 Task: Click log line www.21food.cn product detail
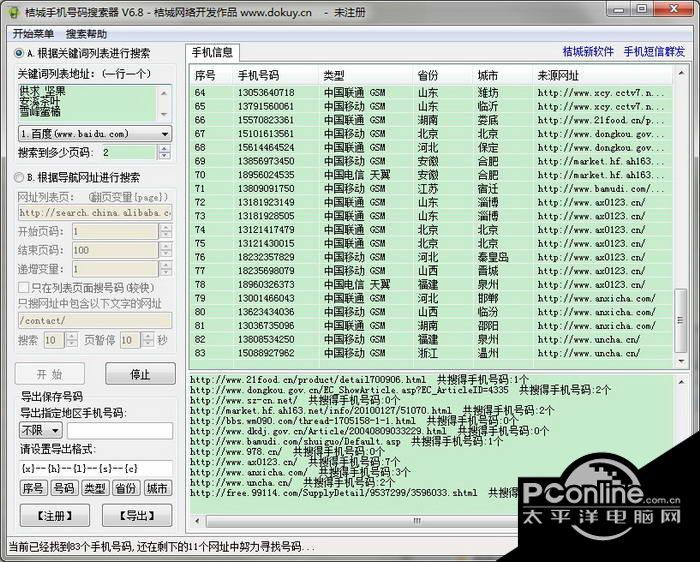[x=359, y=380]
